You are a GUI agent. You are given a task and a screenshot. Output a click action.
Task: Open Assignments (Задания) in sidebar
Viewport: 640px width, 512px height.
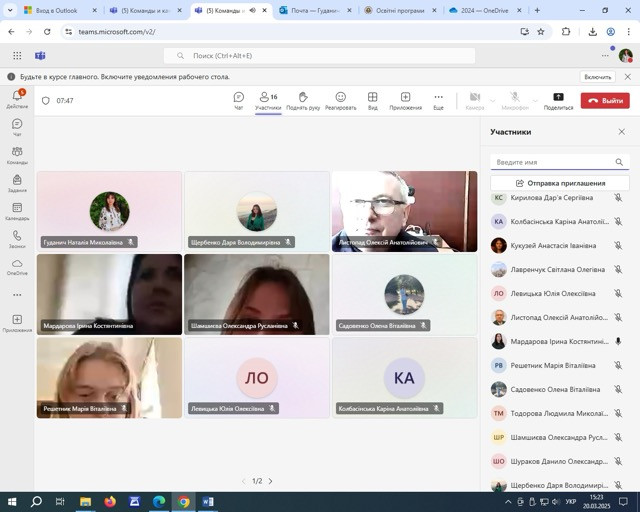17,183
